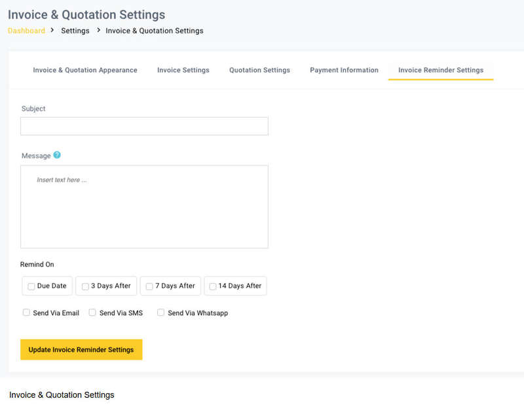
Task: Focus the Subject input field
Action: (144, 126)
